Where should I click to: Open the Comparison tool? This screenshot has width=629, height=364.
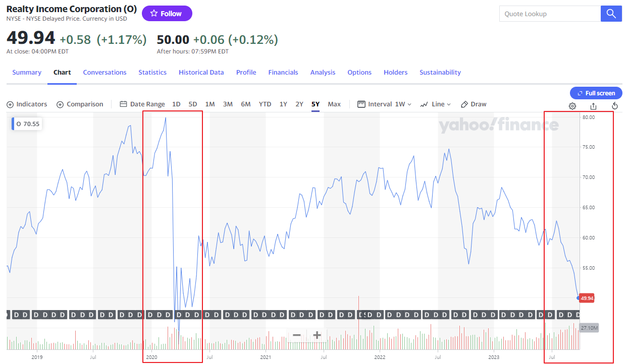pyautogui.click(x=80, y=104)
